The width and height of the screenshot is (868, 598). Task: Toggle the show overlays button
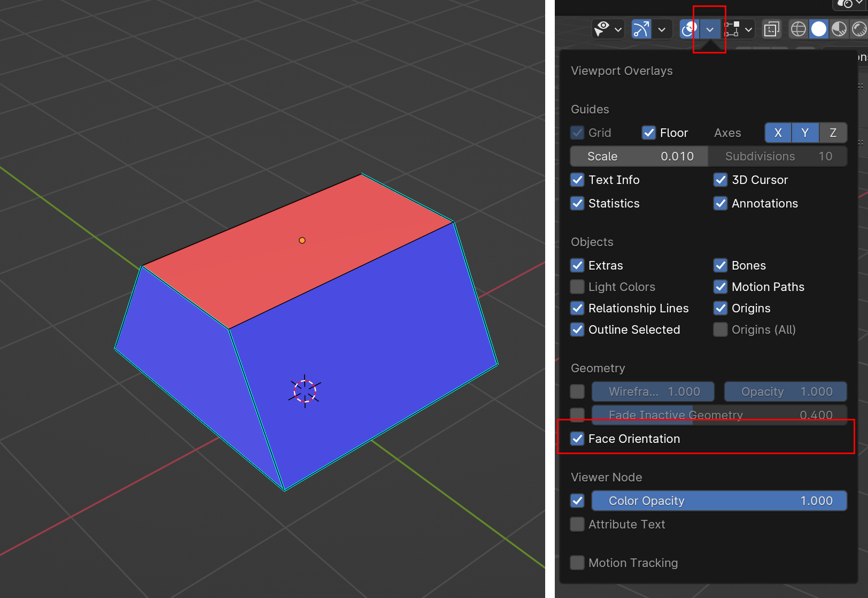coord(689,29)
